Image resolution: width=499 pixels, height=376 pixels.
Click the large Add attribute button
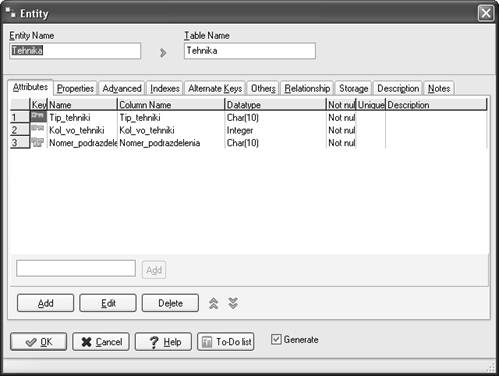(45, 303)
